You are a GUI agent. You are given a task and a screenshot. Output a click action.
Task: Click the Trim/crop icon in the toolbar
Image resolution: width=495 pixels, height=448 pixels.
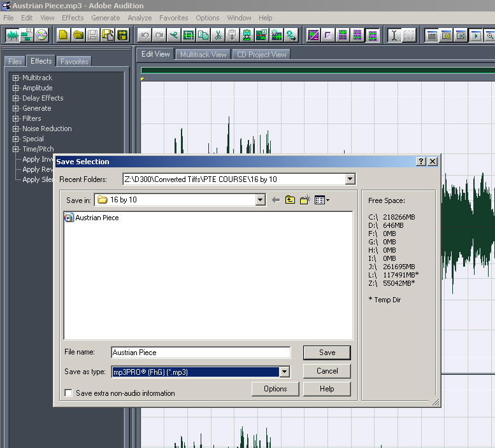(189, 35)
